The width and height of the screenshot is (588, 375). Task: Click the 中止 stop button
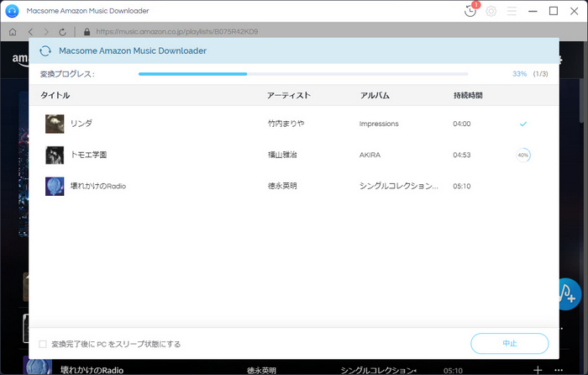tap(510, 343)
